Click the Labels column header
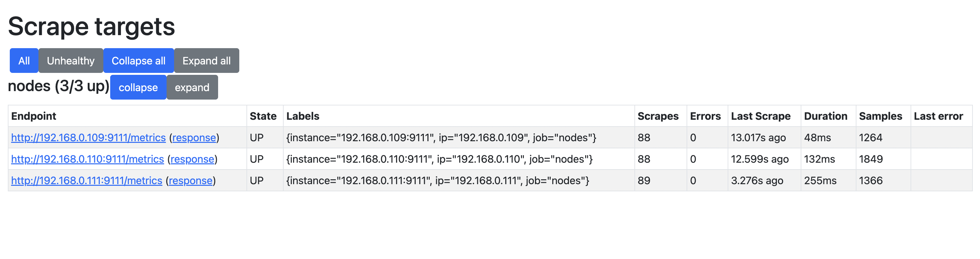 pos(303,116)
